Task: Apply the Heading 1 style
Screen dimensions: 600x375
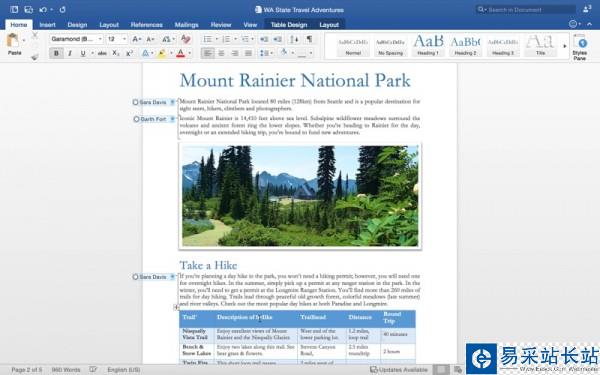Action: (x=428, y=46)
